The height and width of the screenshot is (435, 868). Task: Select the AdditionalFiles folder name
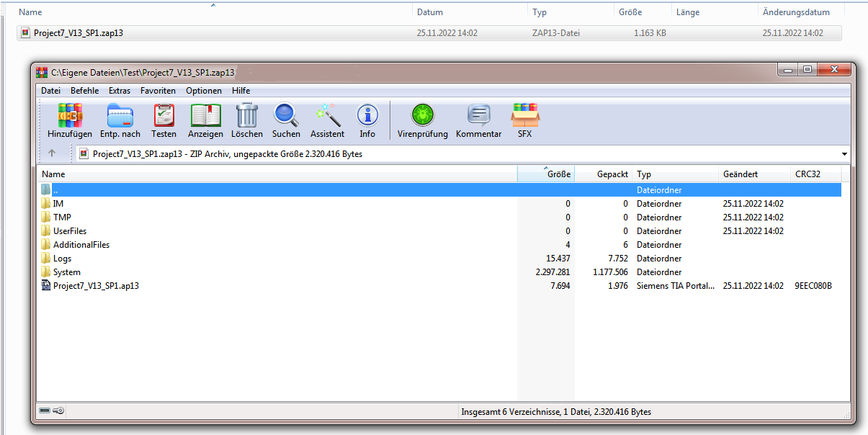(81, 245)
